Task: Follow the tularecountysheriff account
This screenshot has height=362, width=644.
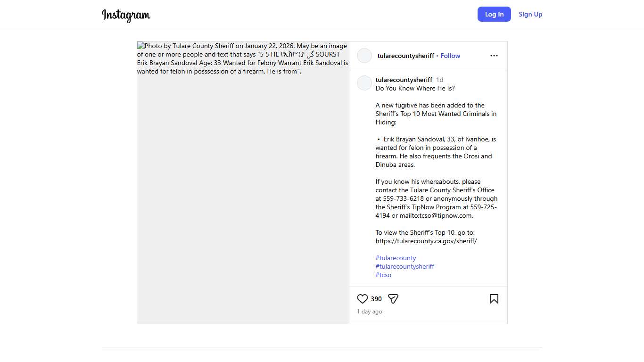Action: (x=450, y=56)
